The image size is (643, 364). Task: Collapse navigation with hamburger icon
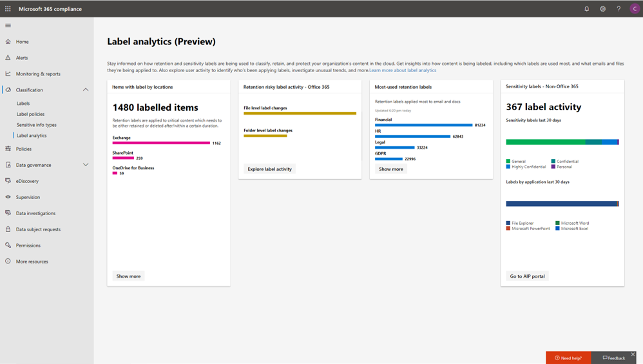pyautogui.click(x=8, y=25)
